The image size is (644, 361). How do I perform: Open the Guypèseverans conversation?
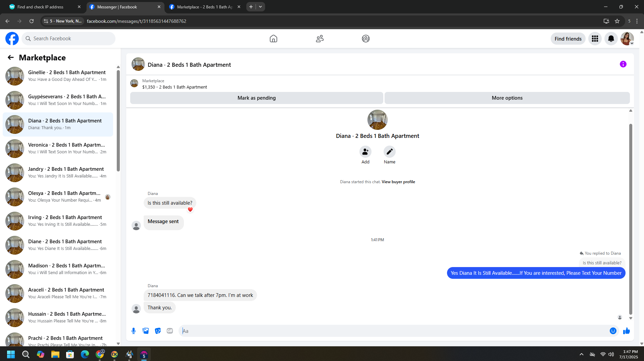pyautogui.click(x=58, y=100)
